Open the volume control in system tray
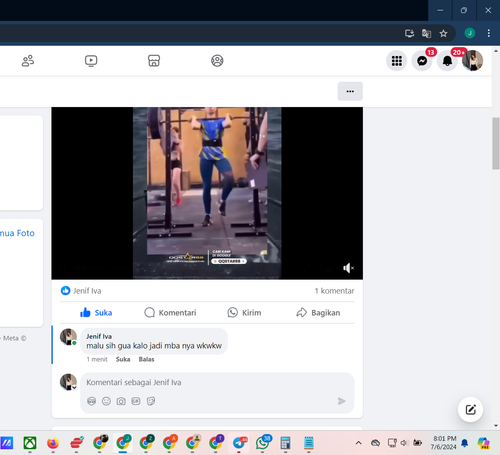Image resolution: width=500 pixels, height=455 pixels. tap(404, 443)
